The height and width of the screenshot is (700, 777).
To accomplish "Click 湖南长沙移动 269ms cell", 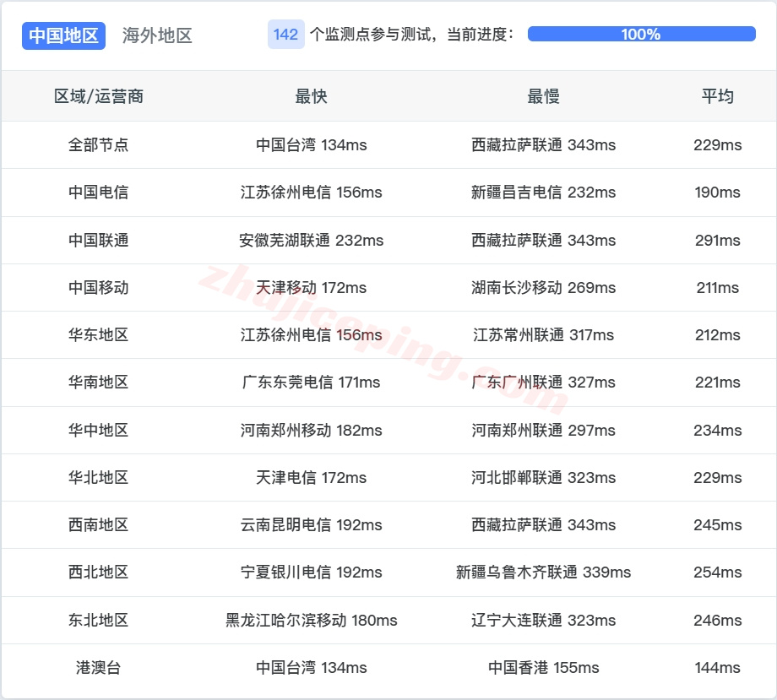I will [x=544, y=287].
